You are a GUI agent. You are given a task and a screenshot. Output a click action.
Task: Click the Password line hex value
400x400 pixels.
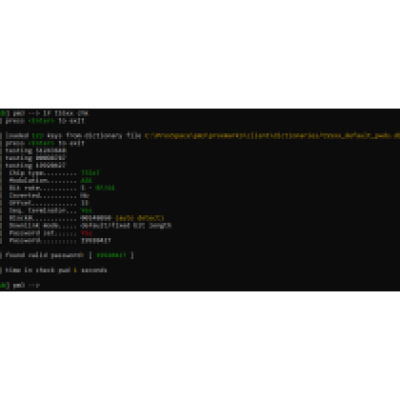pos(96,240)
